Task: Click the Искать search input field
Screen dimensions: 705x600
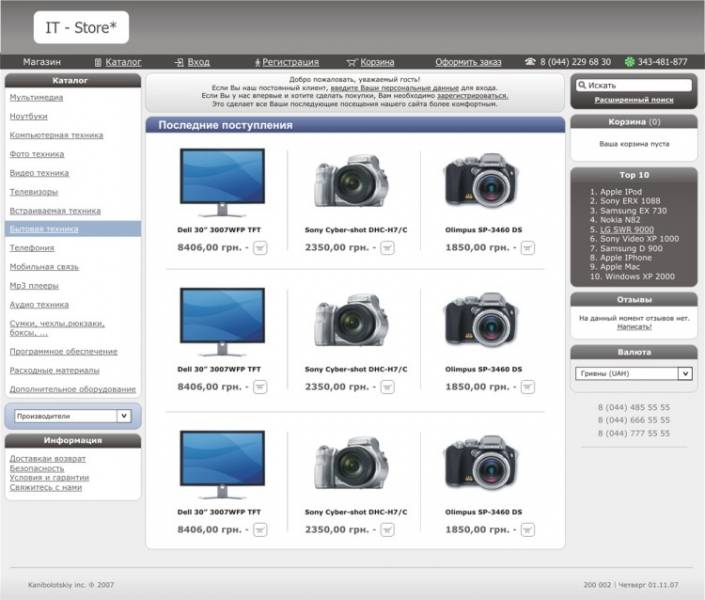Action: (x=634, y=85)
